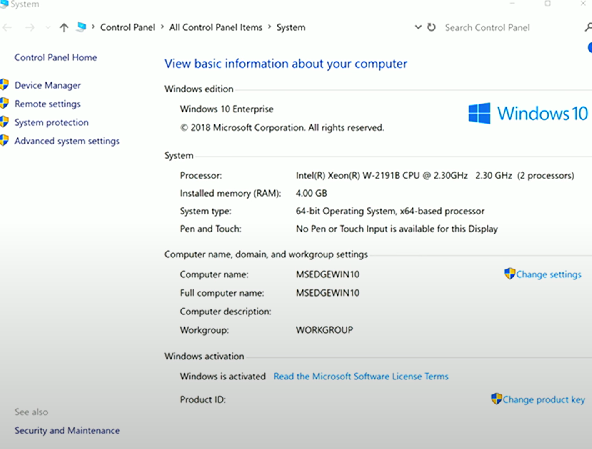Open Device Manager link
The width and height of the screenshot is (592, 449).
tap(48, 85)
